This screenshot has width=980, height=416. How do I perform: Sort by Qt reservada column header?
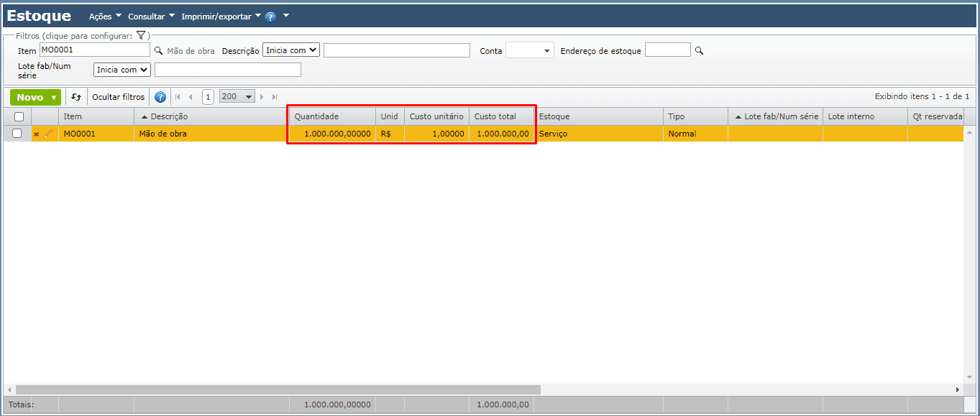935,116
